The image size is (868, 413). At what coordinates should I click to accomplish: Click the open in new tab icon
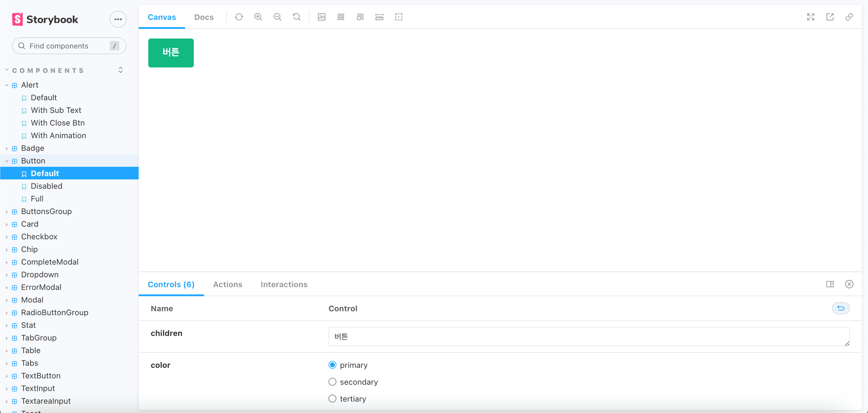(x=830, y=17)
